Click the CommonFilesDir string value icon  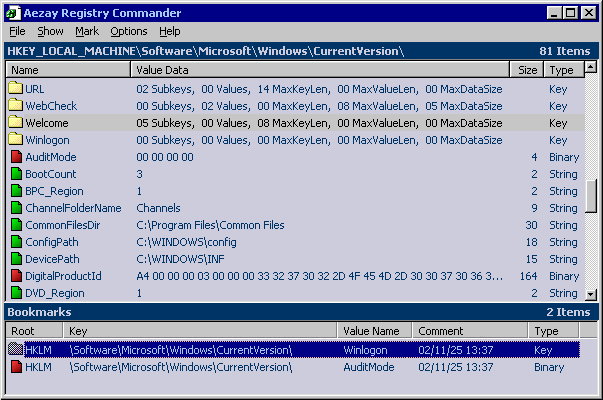point(16,224)
